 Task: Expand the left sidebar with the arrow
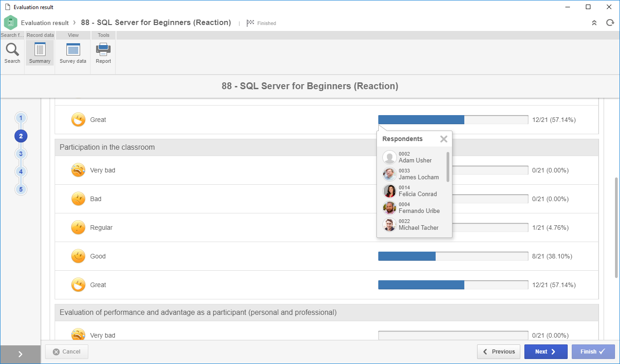pyautogui.click(x=20, y=354)
